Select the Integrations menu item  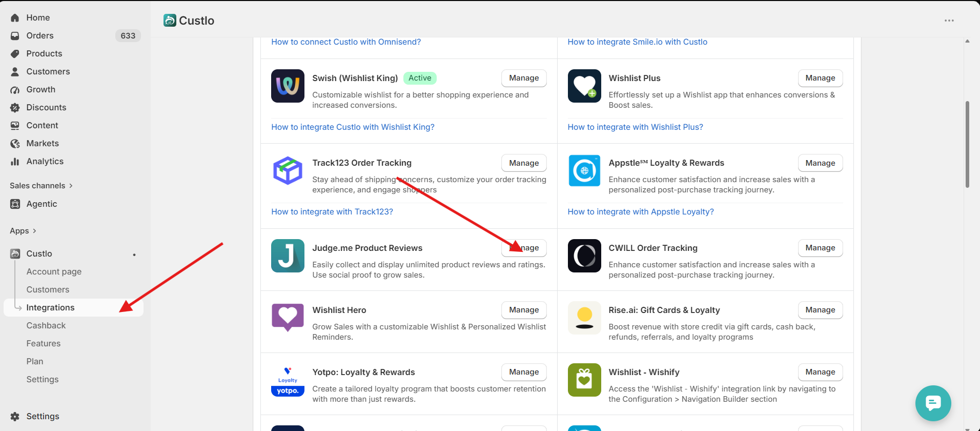pos(73,308)
